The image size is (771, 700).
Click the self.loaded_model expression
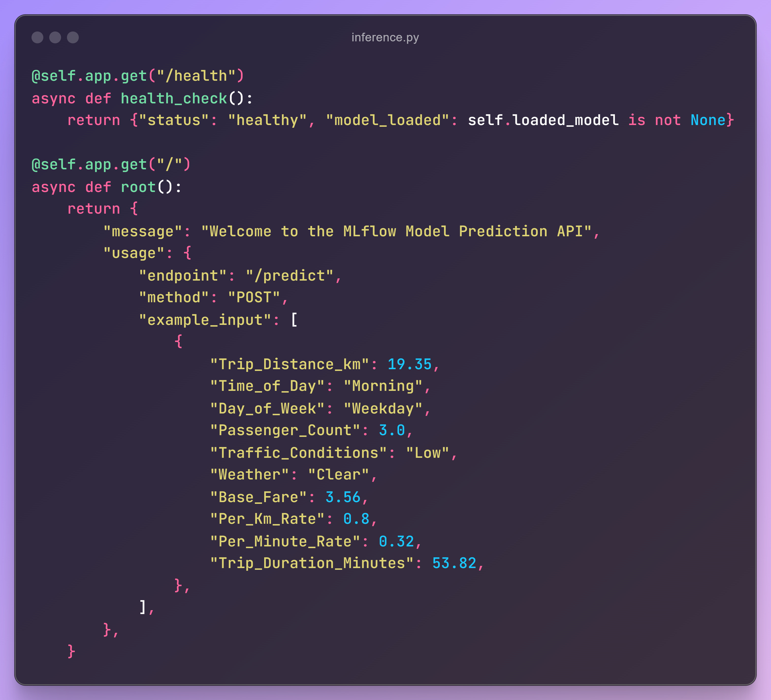[543, 120]
